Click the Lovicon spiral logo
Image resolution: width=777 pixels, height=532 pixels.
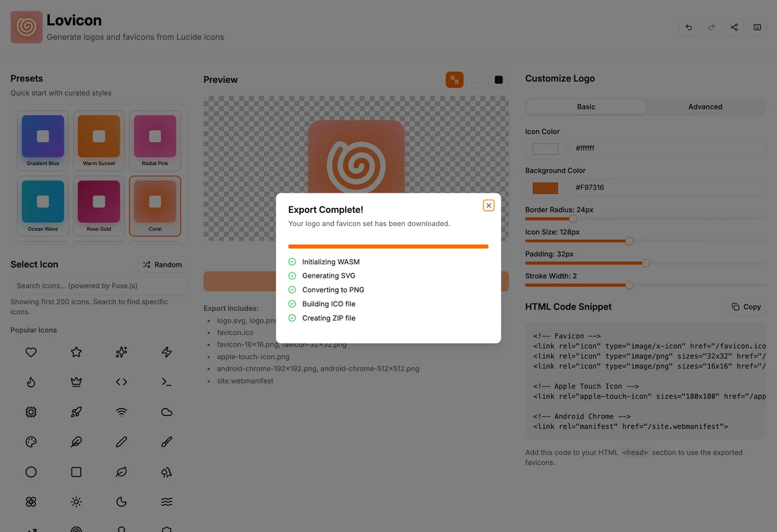pos(27,27)
